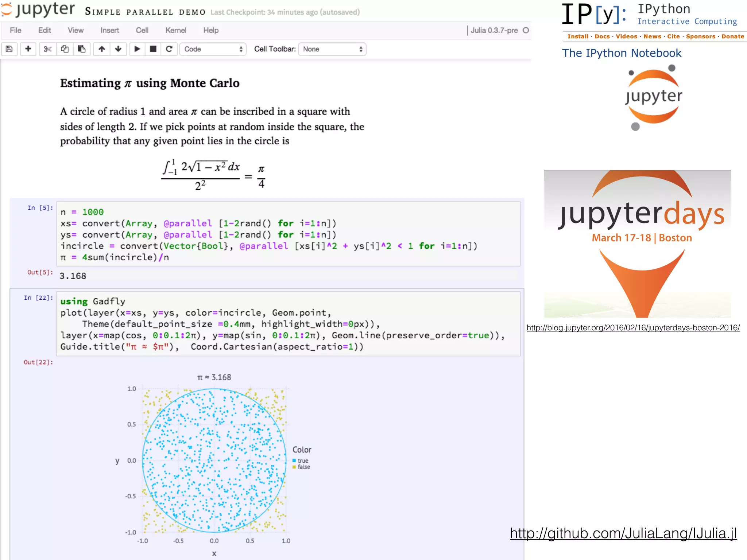This screenshot has height=560, width=747.
Task: Click the Estimating π using Monte Carlo heading
Action: click(x=150, y=83)
